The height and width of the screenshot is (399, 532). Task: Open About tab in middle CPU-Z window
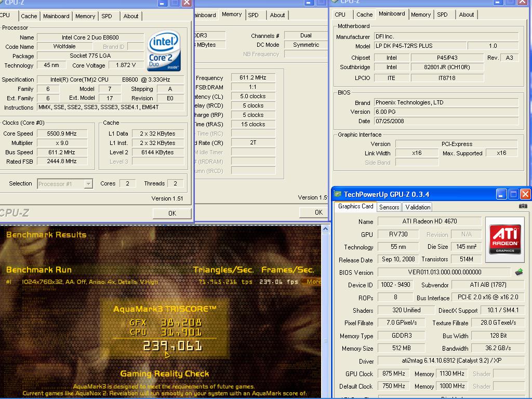point(277,15)
